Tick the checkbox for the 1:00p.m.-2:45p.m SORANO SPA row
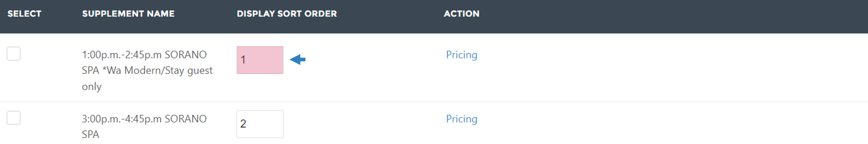 [14, 54]
